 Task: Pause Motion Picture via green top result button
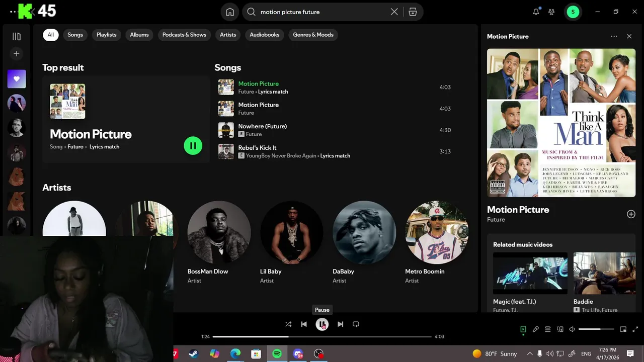pos(193,146)
